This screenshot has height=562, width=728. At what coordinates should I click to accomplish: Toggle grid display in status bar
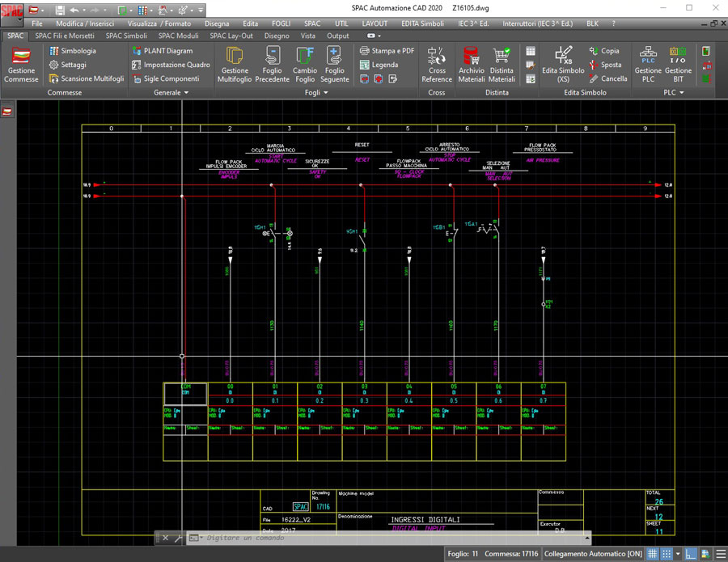652,554
